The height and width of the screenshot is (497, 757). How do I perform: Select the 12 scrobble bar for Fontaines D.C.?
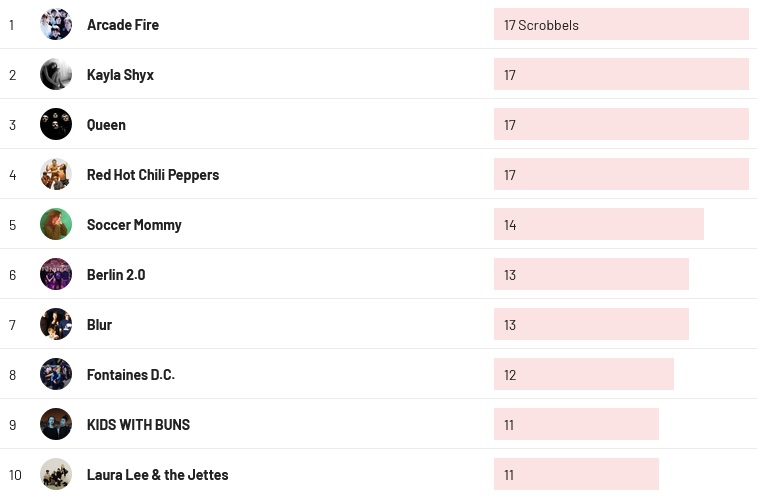(583, 375)
